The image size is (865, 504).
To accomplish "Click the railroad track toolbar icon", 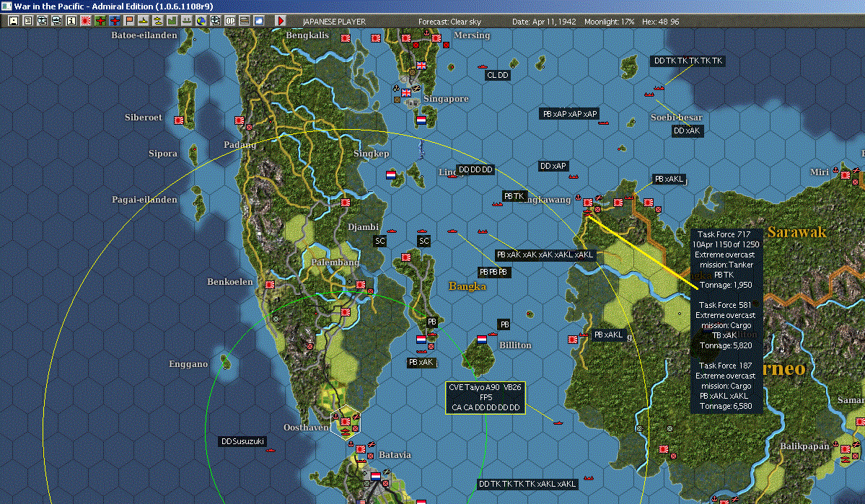I will pyautogui.click(x=244, y=21).
